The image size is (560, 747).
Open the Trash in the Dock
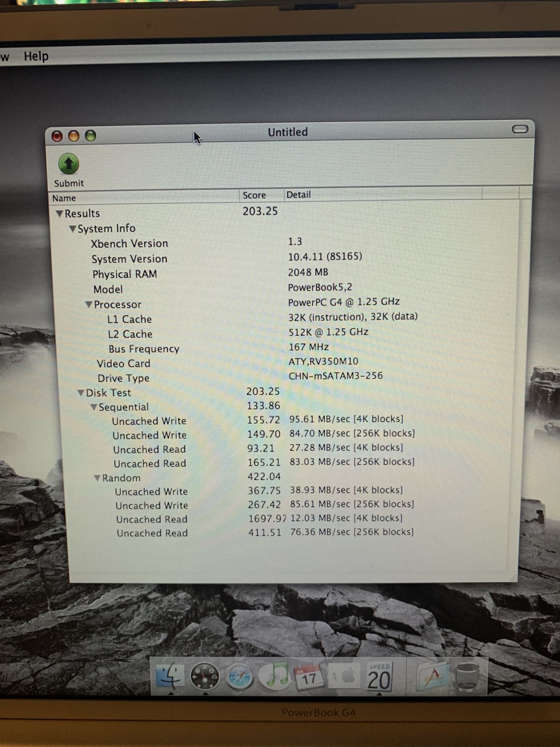click(467, 677)
